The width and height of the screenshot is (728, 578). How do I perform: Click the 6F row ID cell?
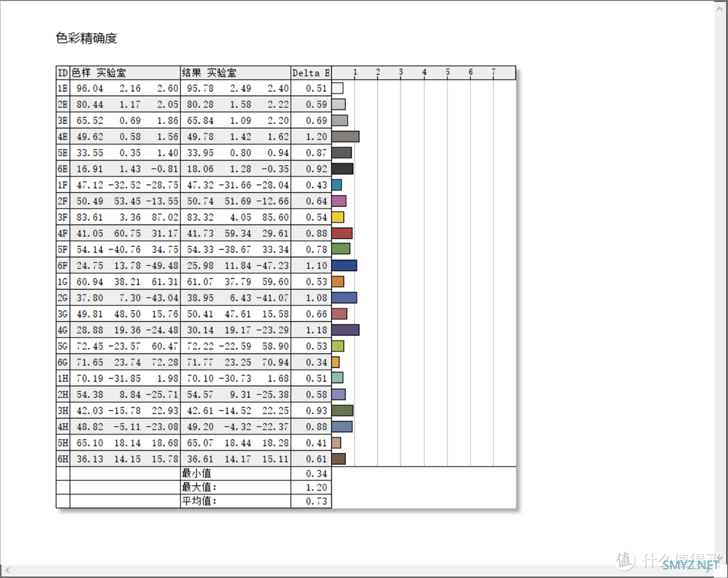click(x=63, y=265)
